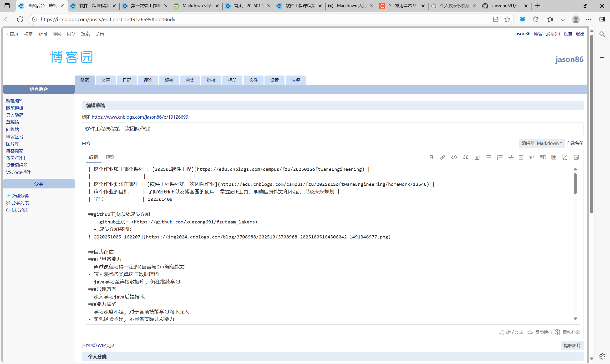This screenshot has width=610, height=364.
Task: Enter editor fullscreen mode
Action: pyautogui.click(x=565, y=157)
